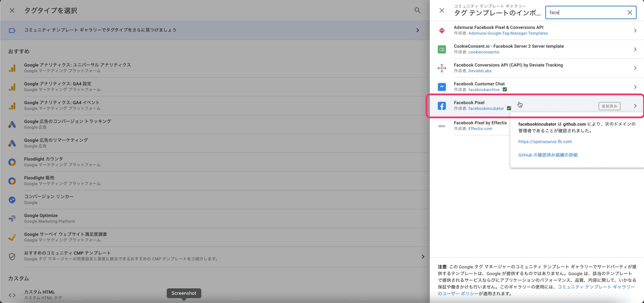Click verified badge next to facebookincubator
644x303 pixels.
pos(509,108)
